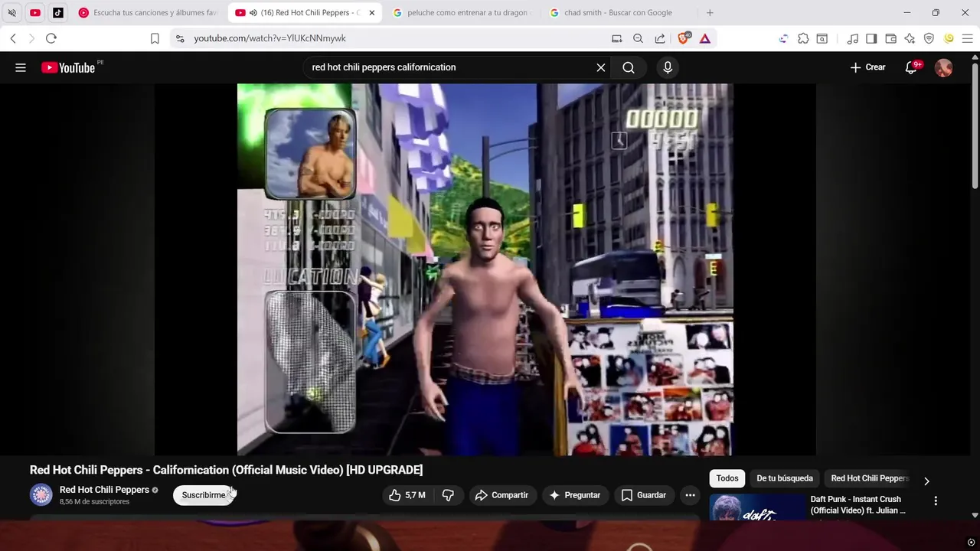Open Daft Punk - Instant Crush video title
Viewport: 980px width, 551px height.
pos(857,505)
